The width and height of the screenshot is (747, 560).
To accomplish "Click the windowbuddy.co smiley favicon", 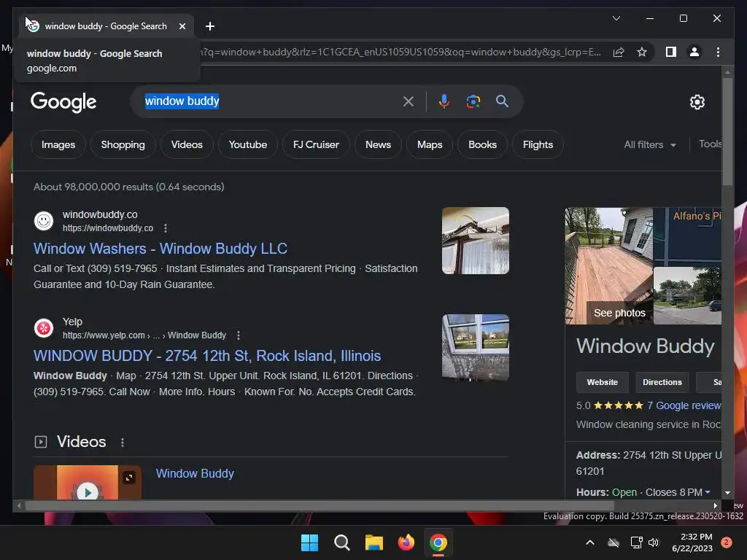I will (43, 221).
